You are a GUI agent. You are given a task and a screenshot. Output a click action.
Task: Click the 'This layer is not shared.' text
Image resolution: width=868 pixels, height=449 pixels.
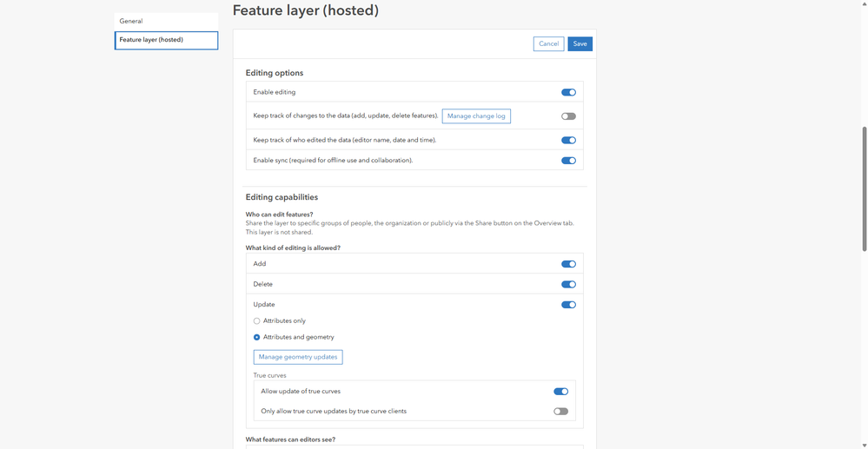[x=279, y=233]
